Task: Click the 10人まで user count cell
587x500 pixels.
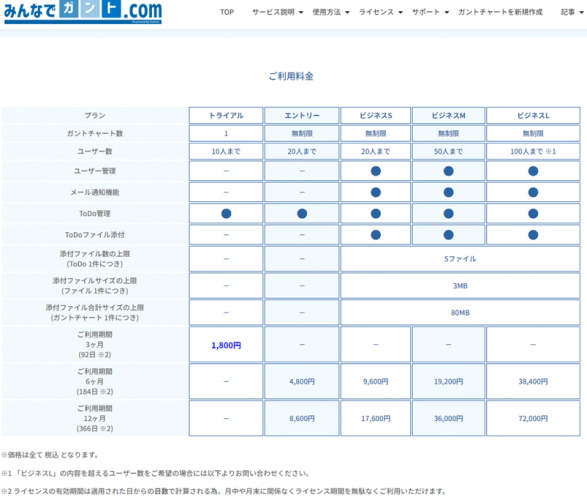Action: pos(226,152)
